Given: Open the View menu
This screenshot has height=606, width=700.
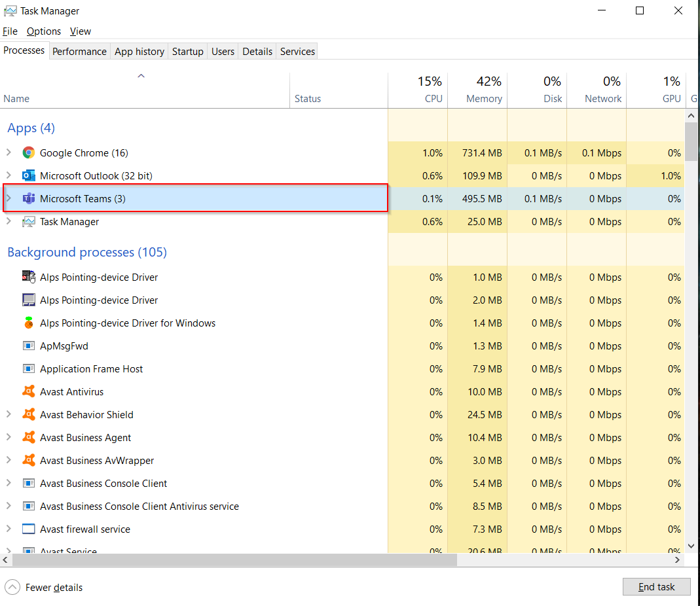Looking at the screenshot, I should (x=81, y=31).
